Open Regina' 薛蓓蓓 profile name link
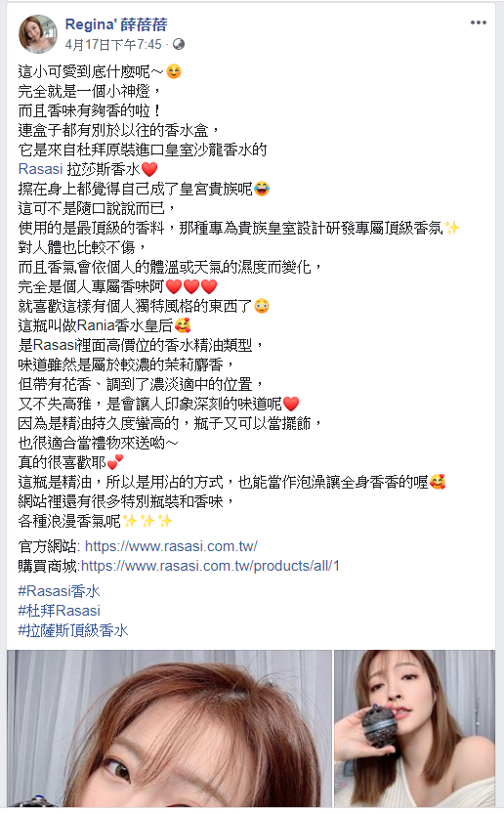 [x=116, y=24]
